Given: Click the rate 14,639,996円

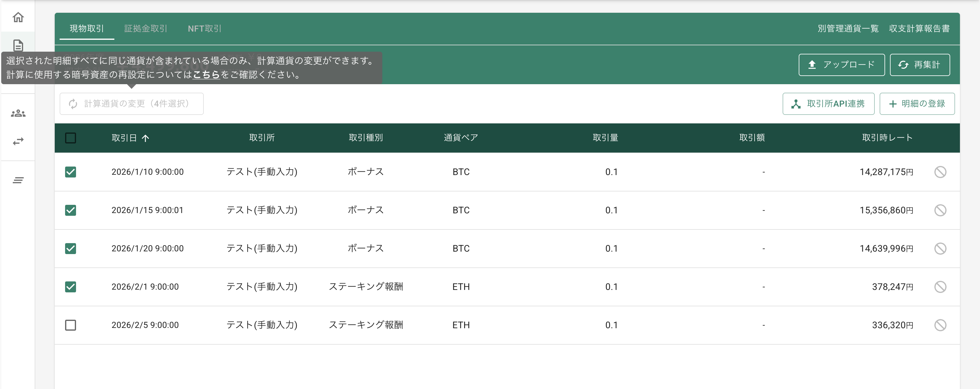Looking at the screenshot, I should (x=886, y=248).
